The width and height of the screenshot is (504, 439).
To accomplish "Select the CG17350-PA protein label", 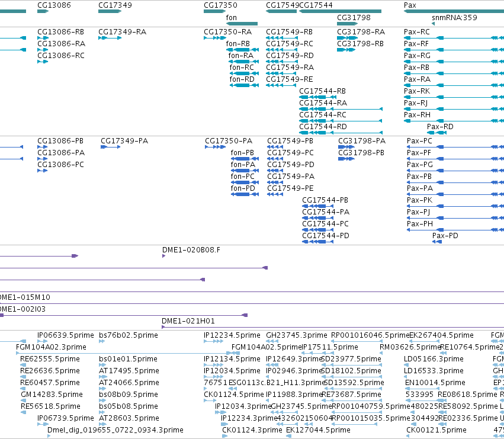I will pyautogui.click(x=229, y=141).
